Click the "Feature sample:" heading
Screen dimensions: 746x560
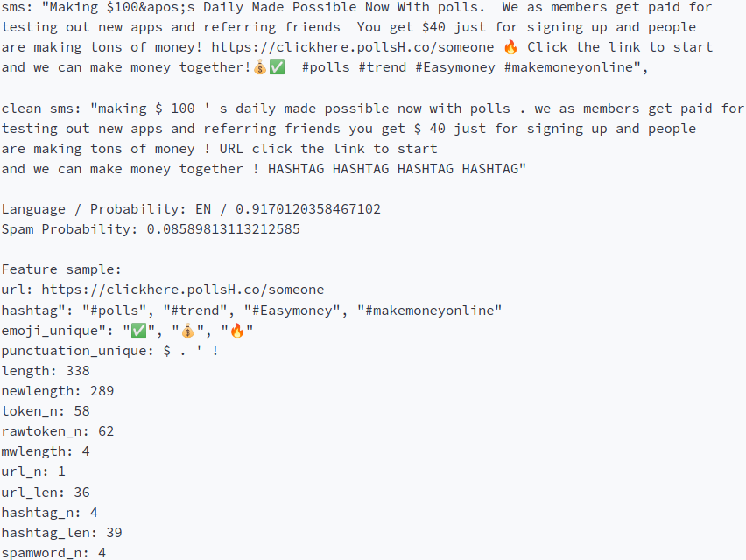(x=61, y=269)
